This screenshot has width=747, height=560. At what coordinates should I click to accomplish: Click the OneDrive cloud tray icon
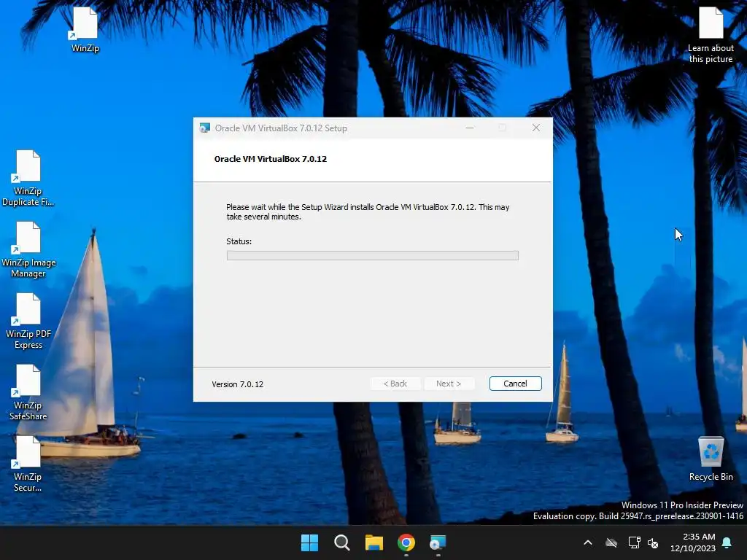click(x=611, y=542)
